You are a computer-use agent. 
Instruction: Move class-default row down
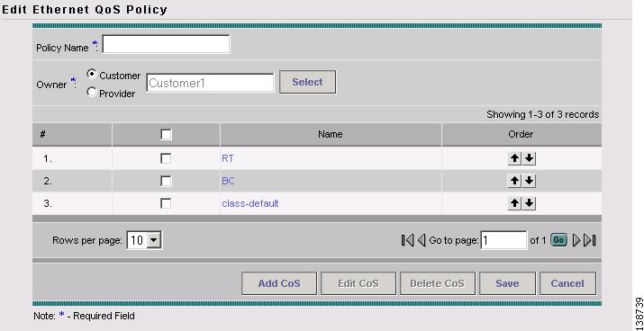[530, 203]
